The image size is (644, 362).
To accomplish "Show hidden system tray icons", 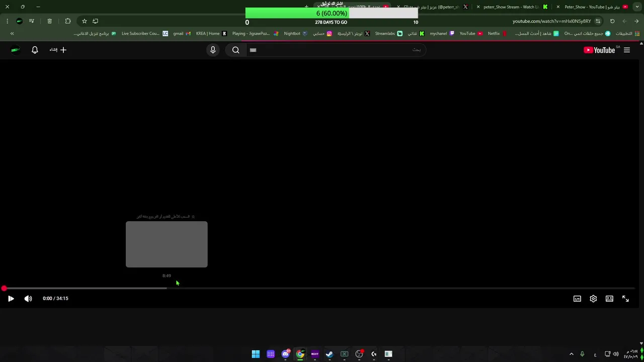I will (571, 354).
